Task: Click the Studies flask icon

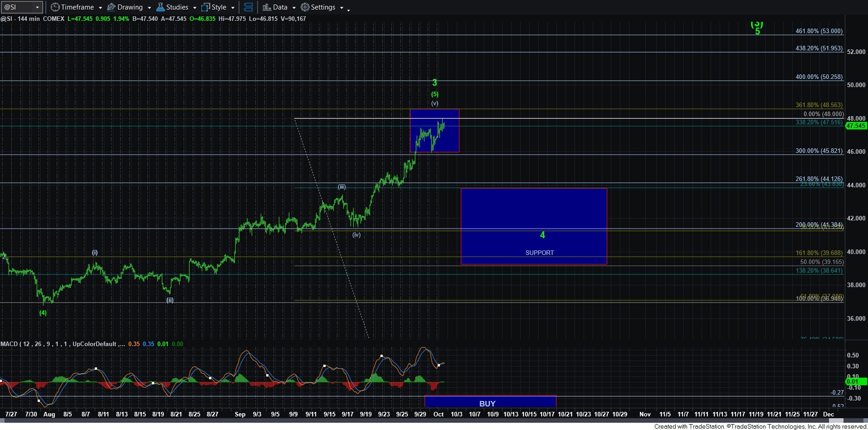Action: click(160, 7)
